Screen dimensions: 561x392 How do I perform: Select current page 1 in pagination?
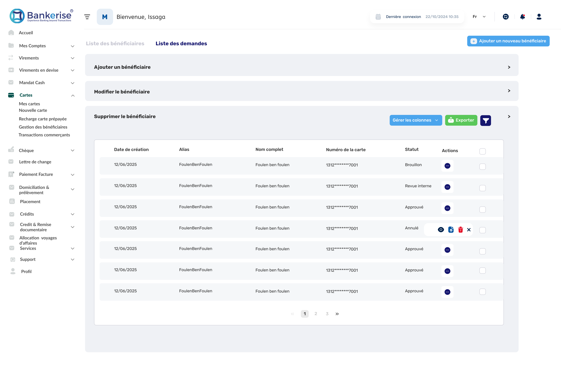click(305, 314)
